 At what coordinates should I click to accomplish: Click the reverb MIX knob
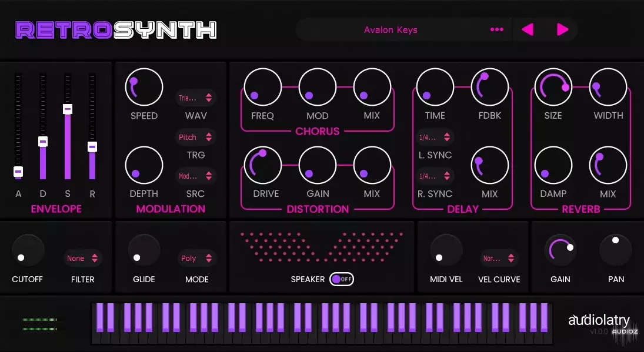(608, 165)
